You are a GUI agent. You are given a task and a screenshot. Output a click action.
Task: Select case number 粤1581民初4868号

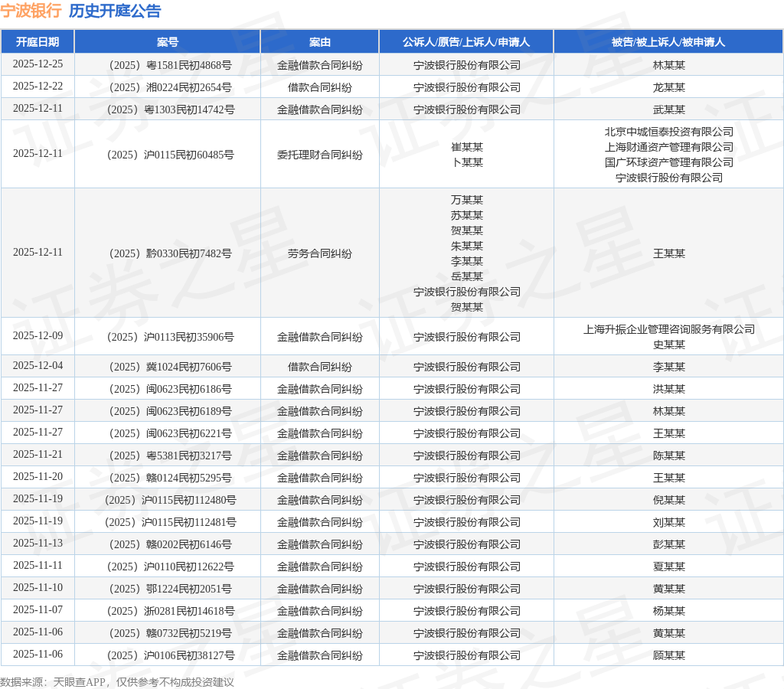pos(171,65)
